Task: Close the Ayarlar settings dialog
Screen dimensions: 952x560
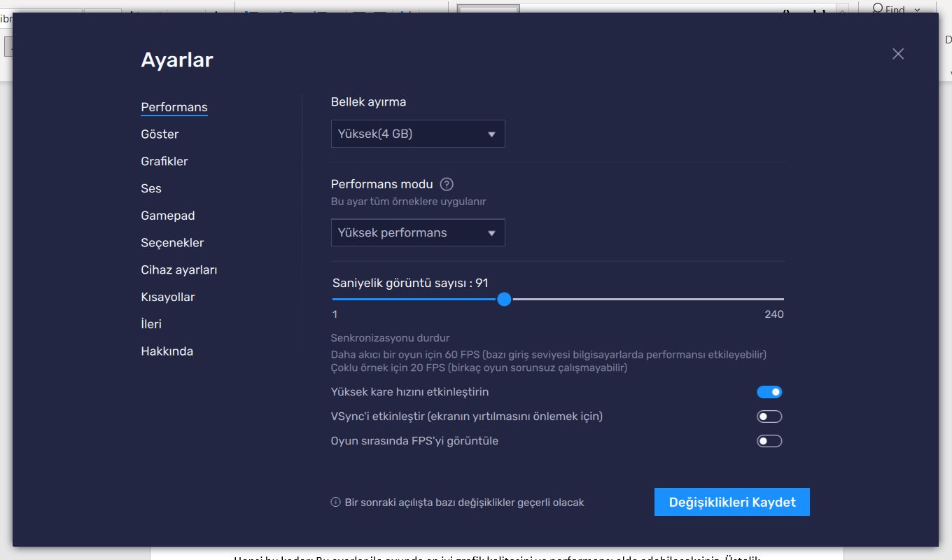Action: [x=898, y=54]
